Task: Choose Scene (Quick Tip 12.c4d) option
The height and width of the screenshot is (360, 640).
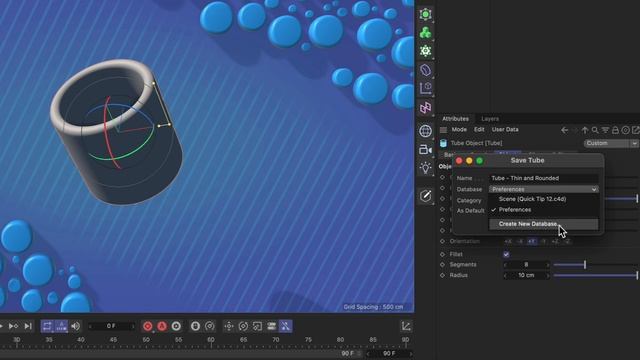Action: [544, 199]
